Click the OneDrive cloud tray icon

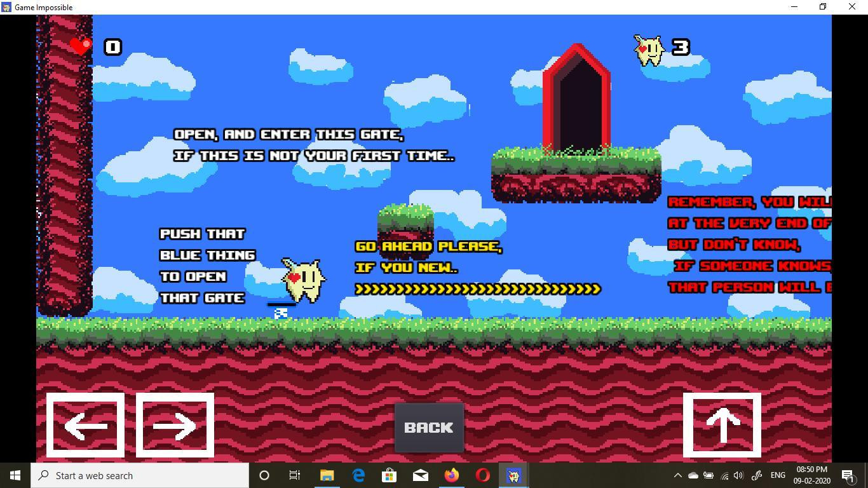pos(693,475)
